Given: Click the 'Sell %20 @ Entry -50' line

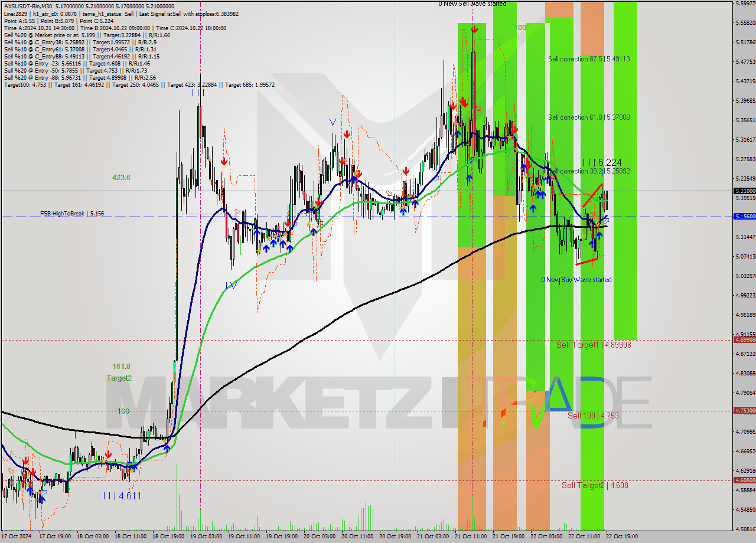Looking at the screenshot, I should 75,70.
